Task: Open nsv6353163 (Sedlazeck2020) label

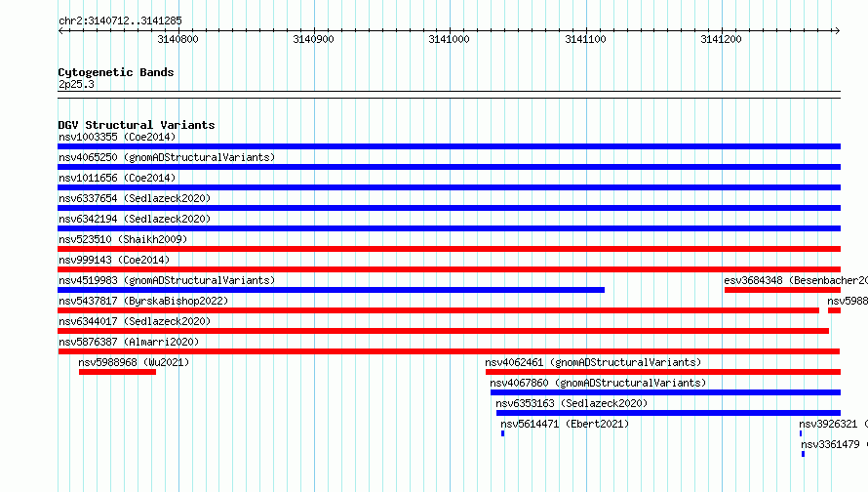Action: click(x=572, y=403)
